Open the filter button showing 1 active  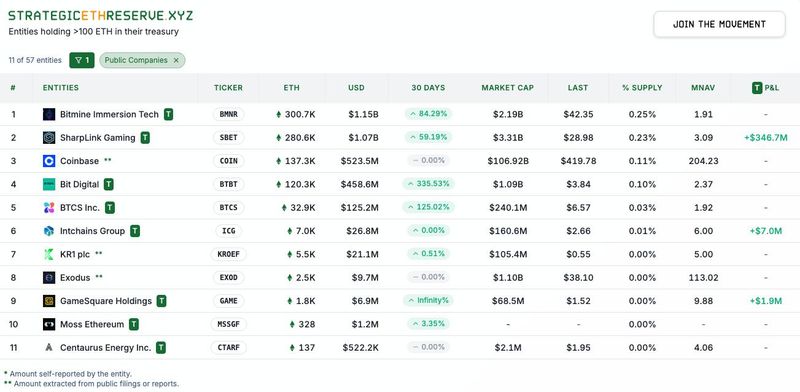(x=82, y=60)
